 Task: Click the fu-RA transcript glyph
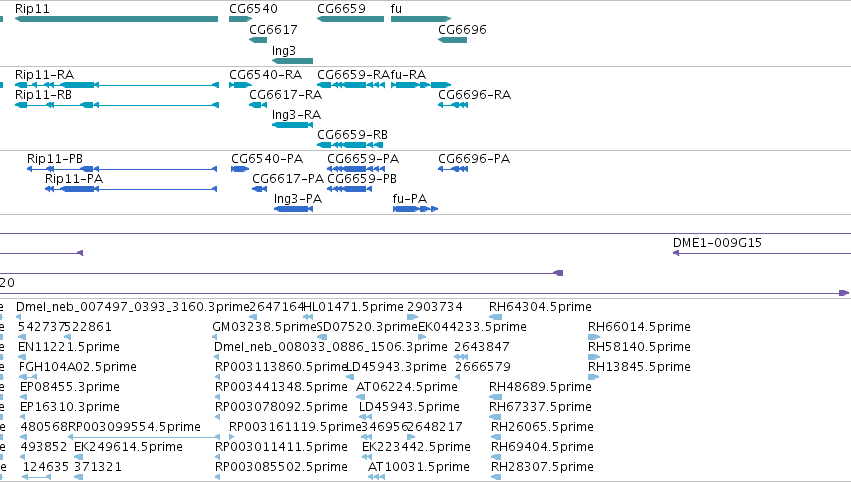(421, 85)
